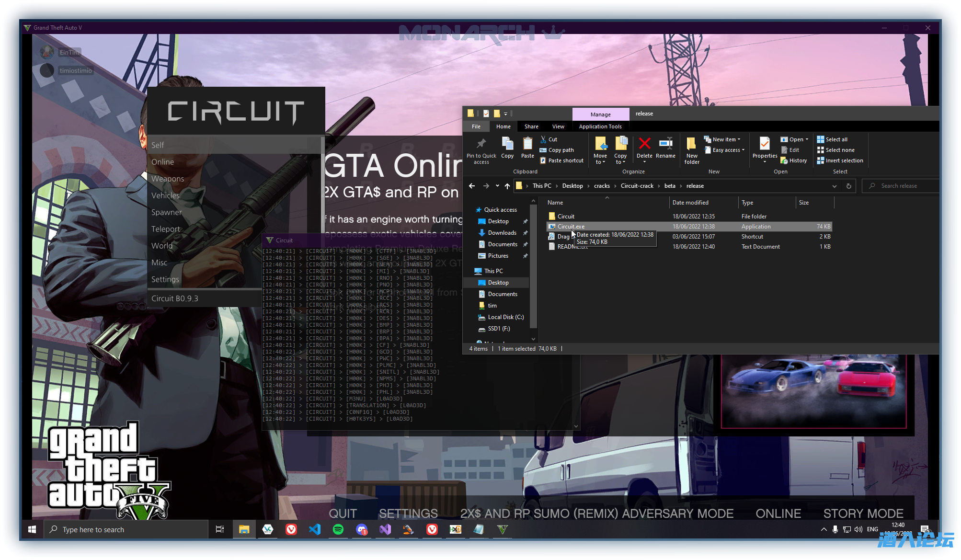
Task: Click the Cut scissors command
Action: 549,139
